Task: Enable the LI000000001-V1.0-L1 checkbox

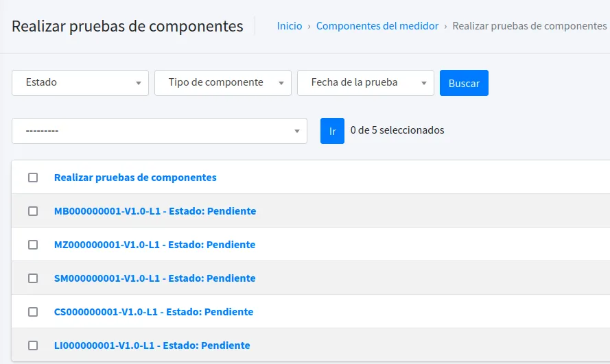Action: (x=33, y=345)
